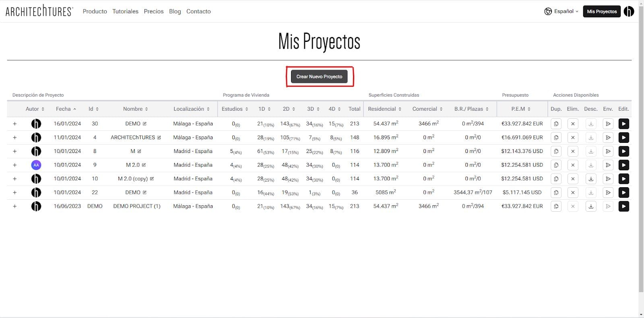
Task: Open editor for project M
Action: click(x=623, y=151)
